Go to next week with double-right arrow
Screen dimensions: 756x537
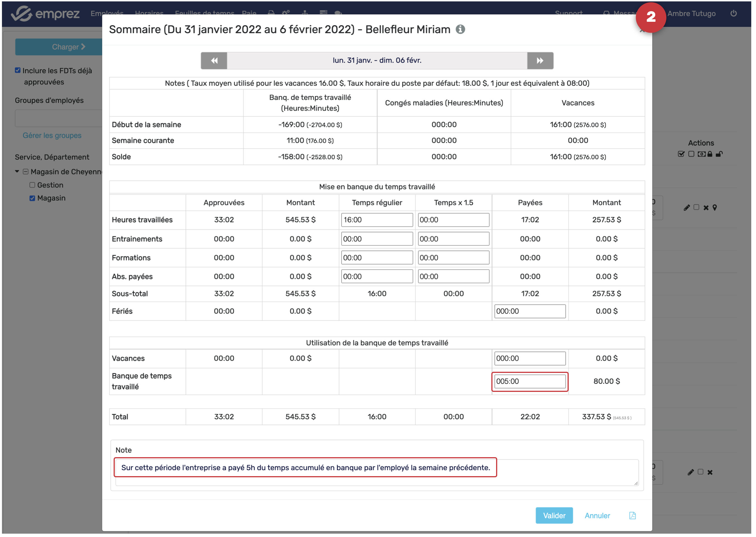540,61
